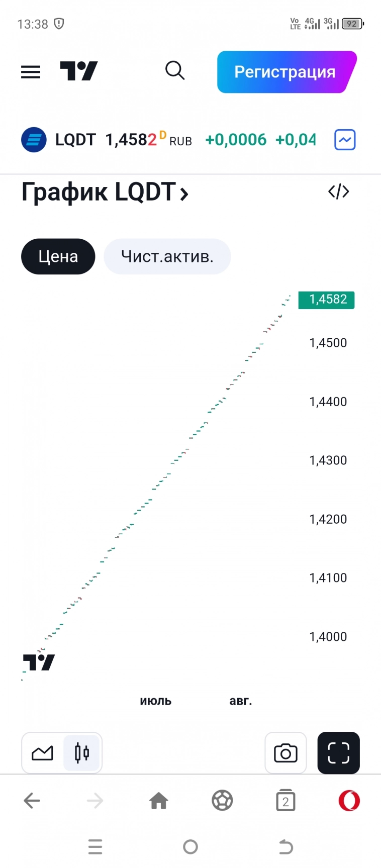Open the Opera menu
Viewport: 381px width, 868px height.
pyautogui.click(x=349, y=801)
